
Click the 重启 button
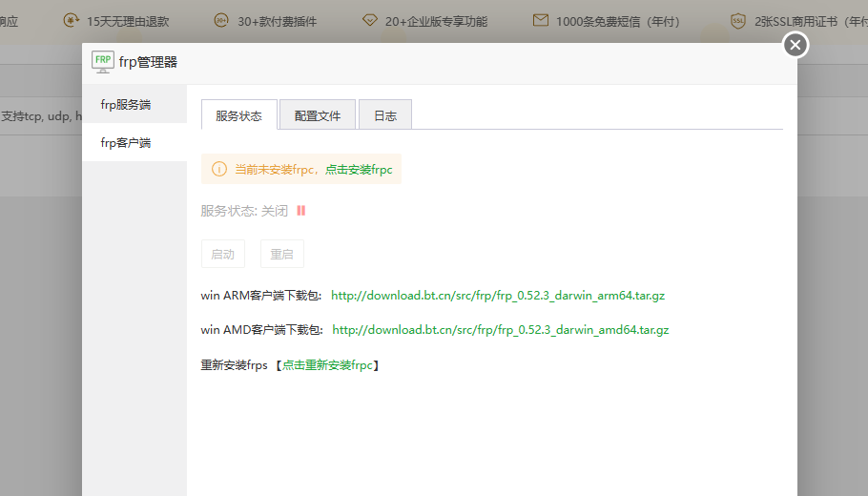coord(281,254)
